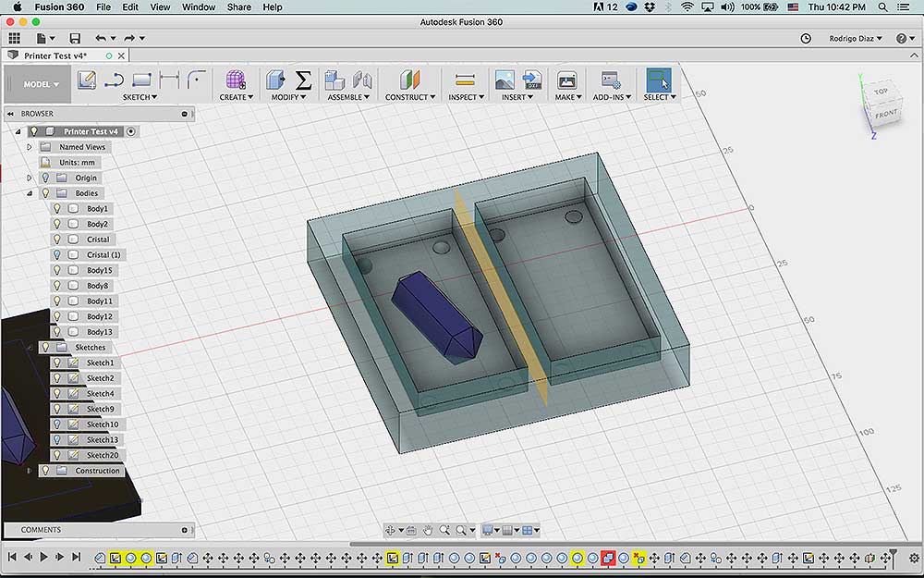Open the Scripts and Add-Ins icon
Screen dimensions: 924x578
pos(611,80)
